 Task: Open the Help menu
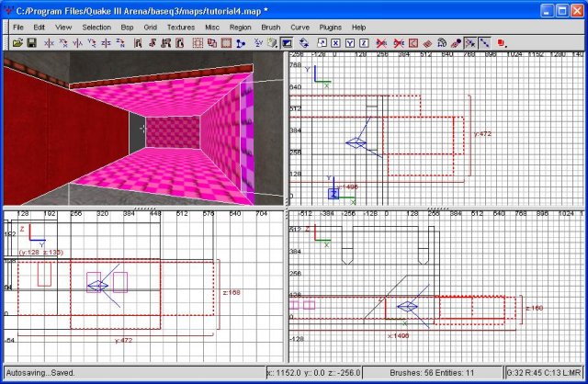click(358, 28)
